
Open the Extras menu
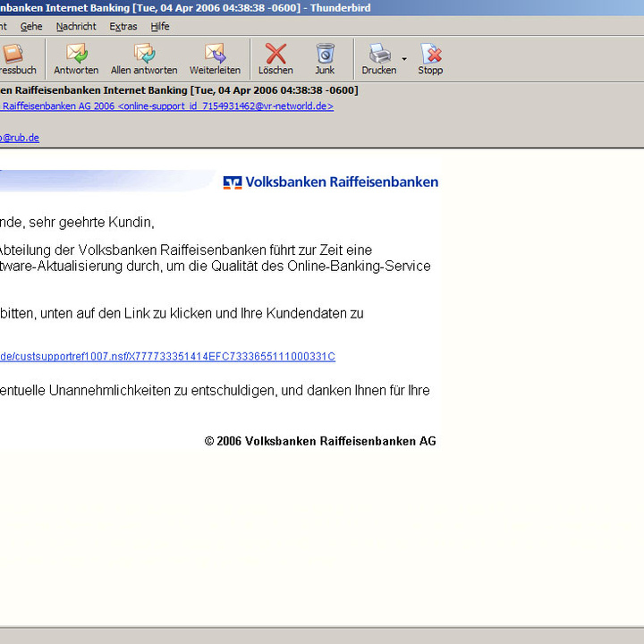(x=123, y=27)
